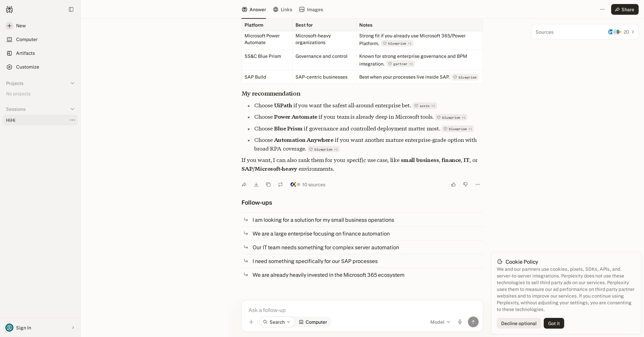Click the Decline optional button
This screenshot has width=644, height=337.
tap(519, 323)
